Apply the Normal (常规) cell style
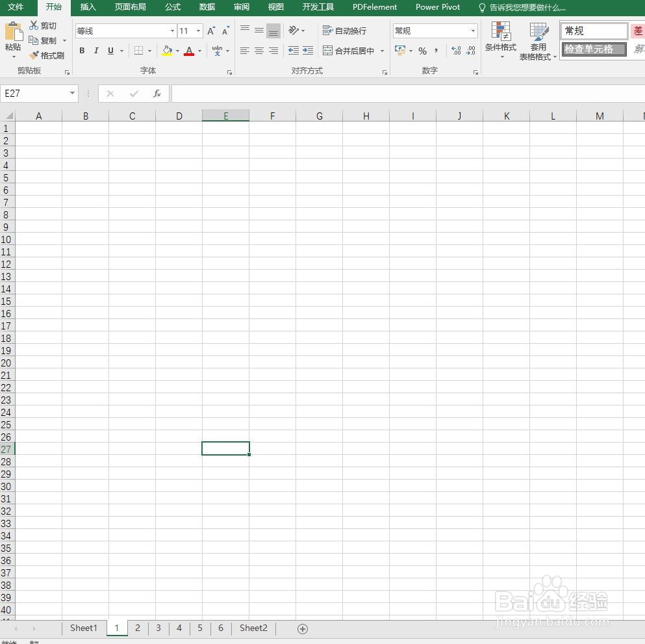The width and height of the screenshot is (645, 644). click(x=594, y=31)
